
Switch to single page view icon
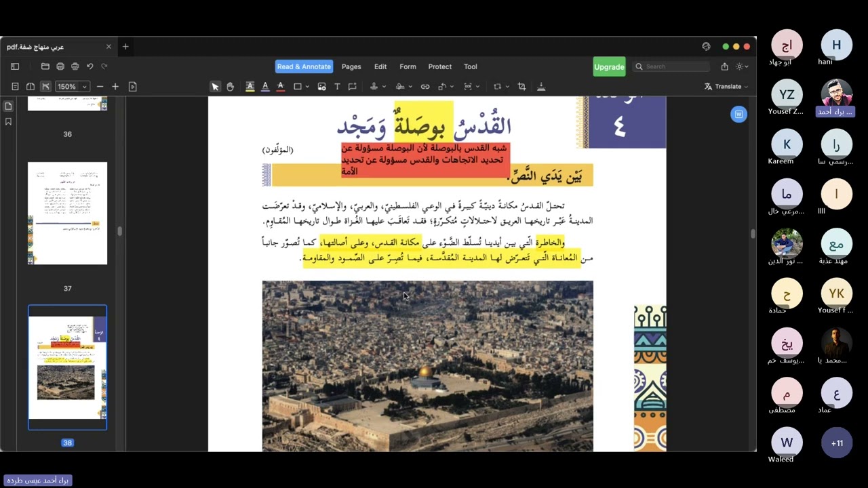click(x=15, y=87)
